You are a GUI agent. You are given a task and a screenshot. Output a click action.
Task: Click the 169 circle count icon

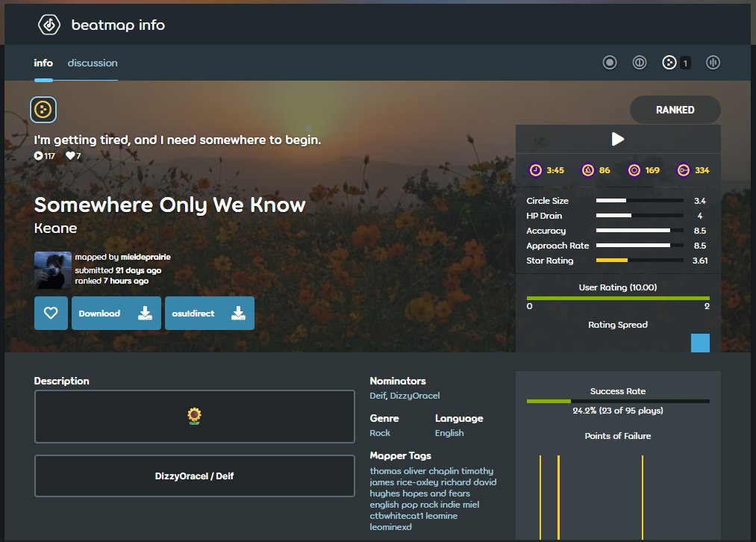pyautogui.click(x=634, y=170)
